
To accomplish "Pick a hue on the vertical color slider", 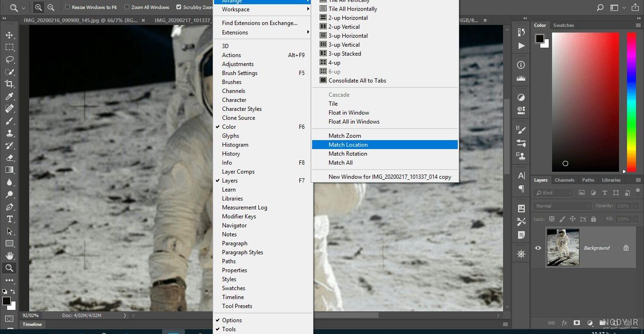I will click(631, 101).
